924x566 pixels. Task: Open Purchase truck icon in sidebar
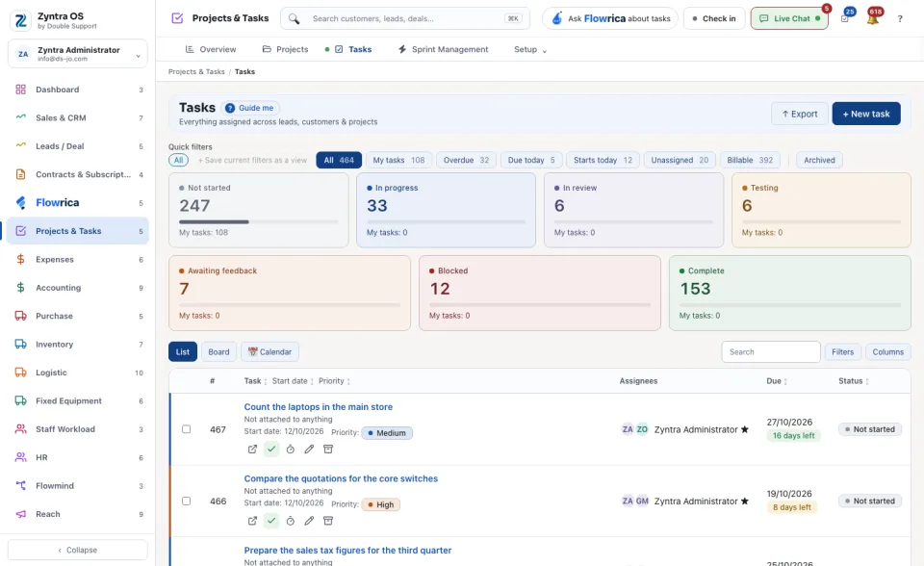(20, 316)
